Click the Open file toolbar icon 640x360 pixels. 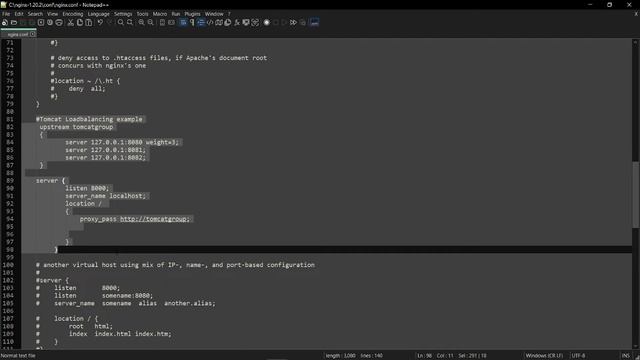(14, 22)
